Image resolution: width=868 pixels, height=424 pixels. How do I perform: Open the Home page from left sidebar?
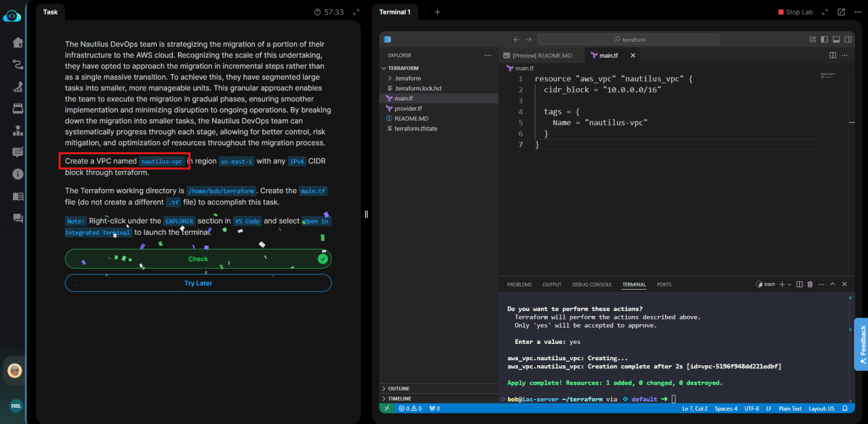tap(18, 42)
